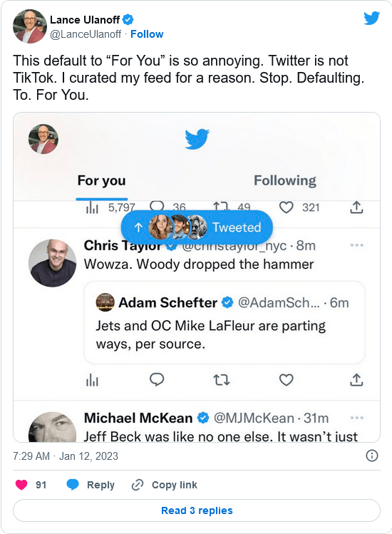Screen dimensions: 392x534
Task: Reply to Chris Taylor's tweet comment icon
Action: tap(157, 380)
